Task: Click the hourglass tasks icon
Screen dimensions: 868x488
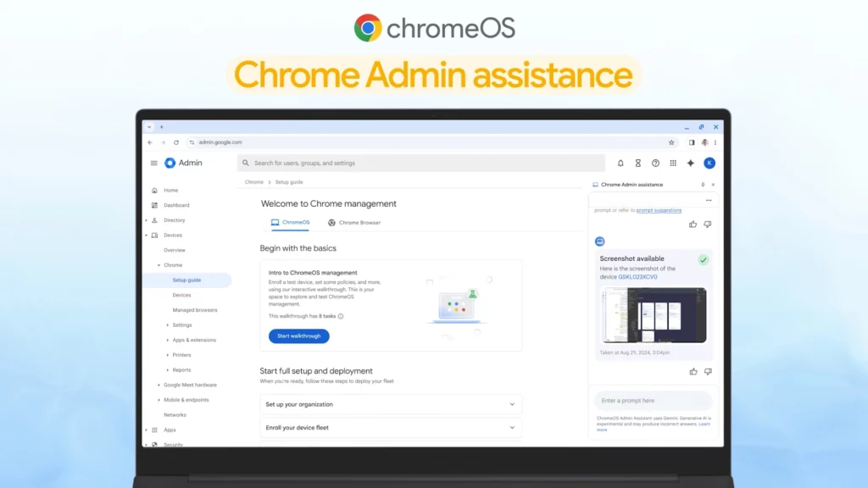Action: tap(637, 164)
